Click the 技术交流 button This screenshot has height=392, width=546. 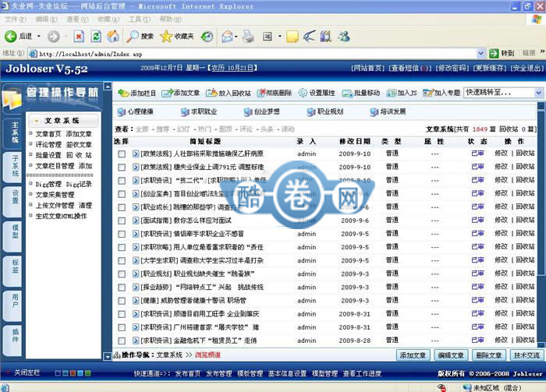pos(526,355)
